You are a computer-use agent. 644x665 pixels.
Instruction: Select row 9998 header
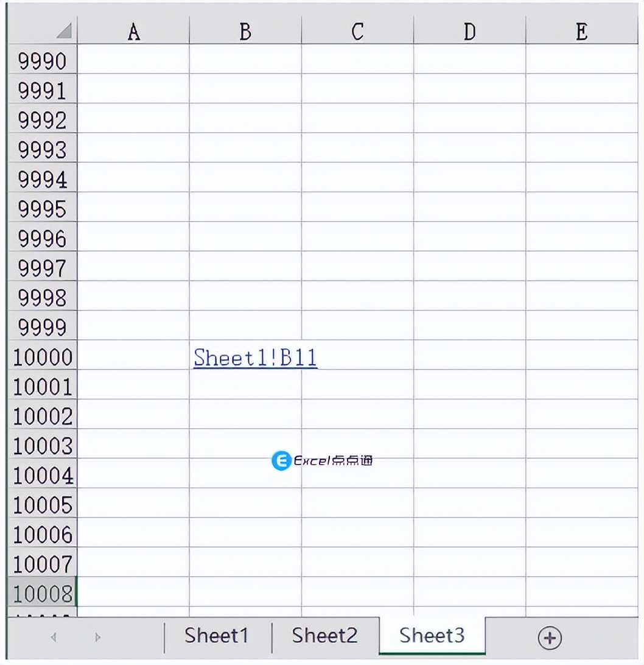[43, 295]
